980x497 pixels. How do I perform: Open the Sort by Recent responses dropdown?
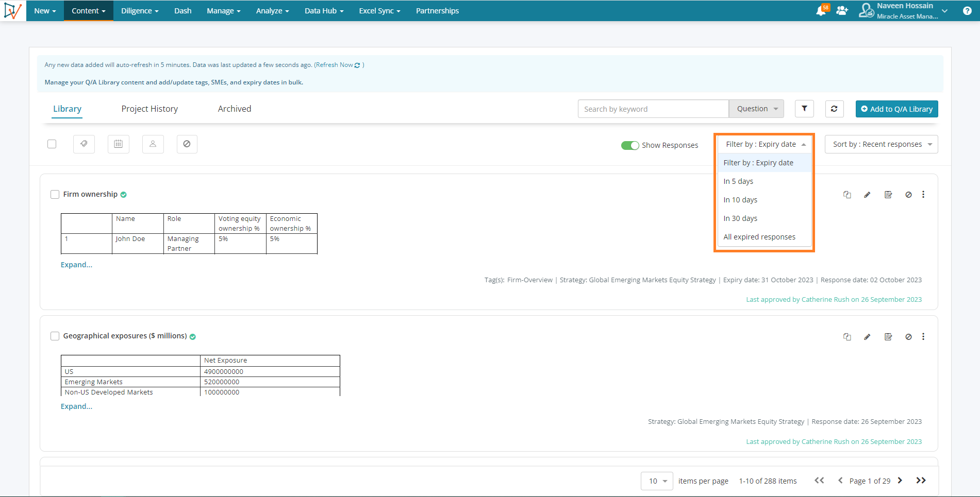882,144
